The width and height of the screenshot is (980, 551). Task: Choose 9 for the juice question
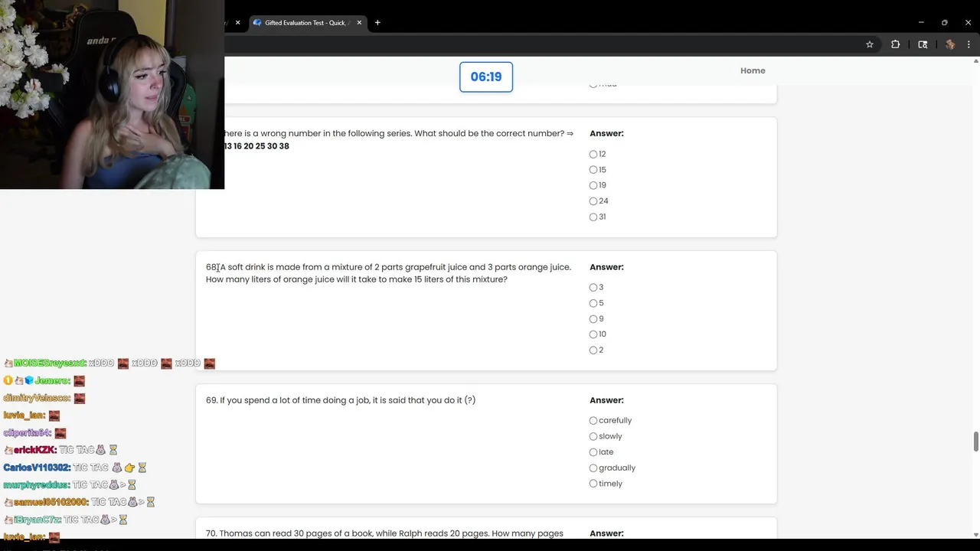click(x=593, y=318)
